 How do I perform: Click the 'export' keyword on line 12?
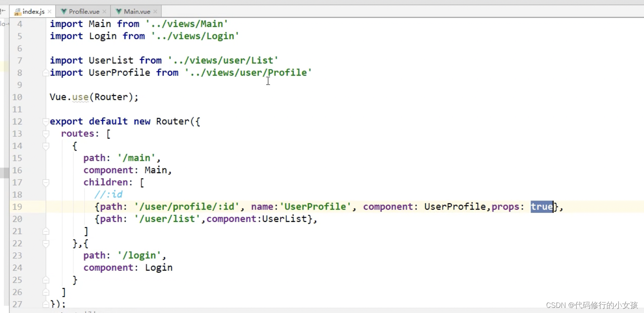click(66, 121)
